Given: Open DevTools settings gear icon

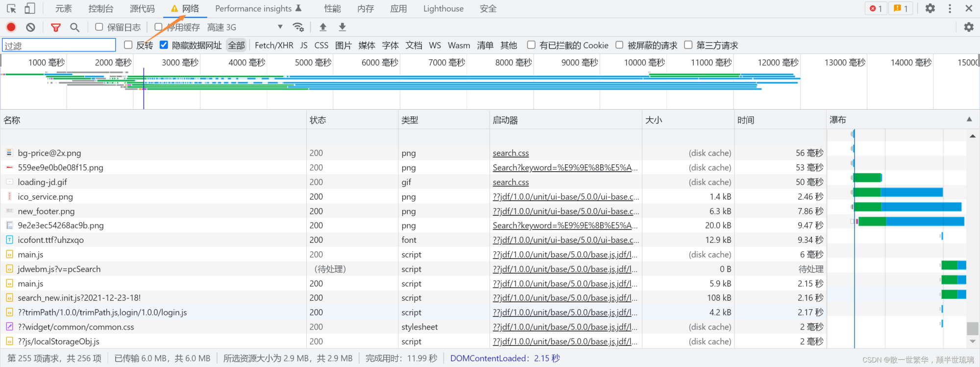Looking at the screenshot, I should 930,8.
